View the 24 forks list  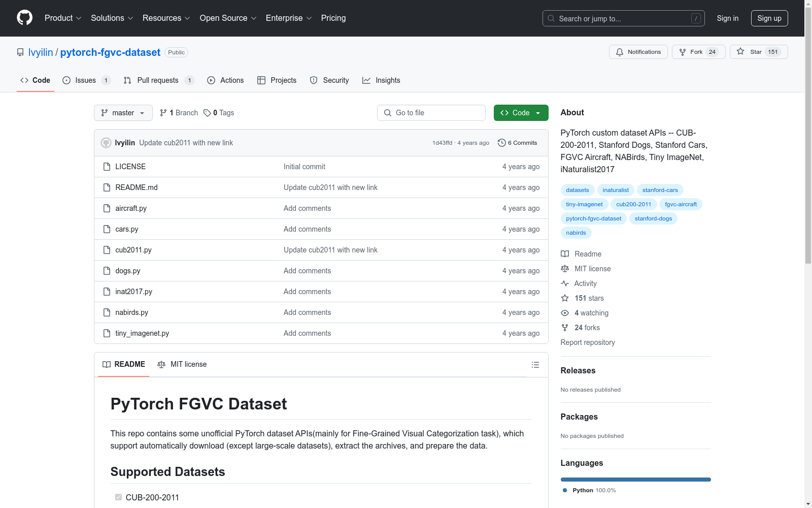point(581,328)
